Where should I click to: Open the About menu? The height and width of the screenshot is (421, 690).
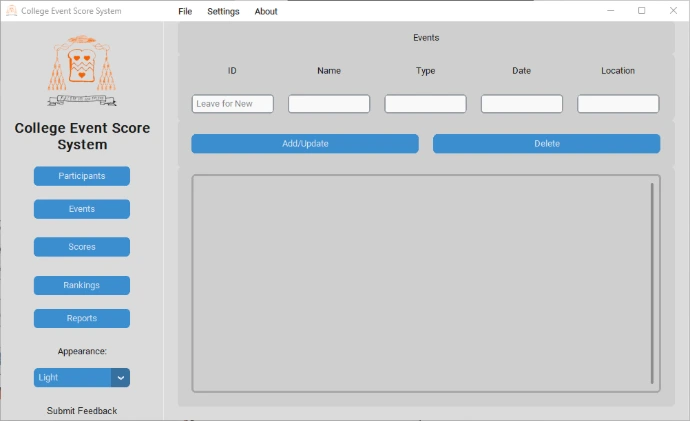tap(266, 11)
